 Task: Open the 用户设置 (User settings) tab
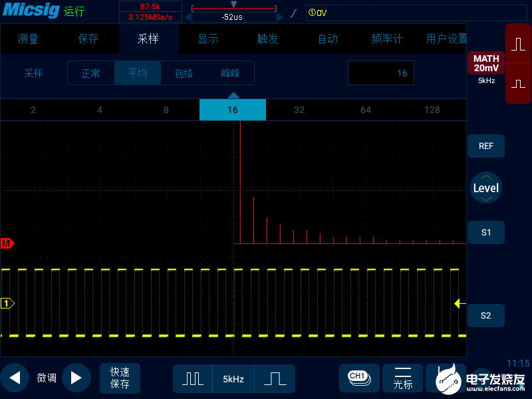click(446, 39)
